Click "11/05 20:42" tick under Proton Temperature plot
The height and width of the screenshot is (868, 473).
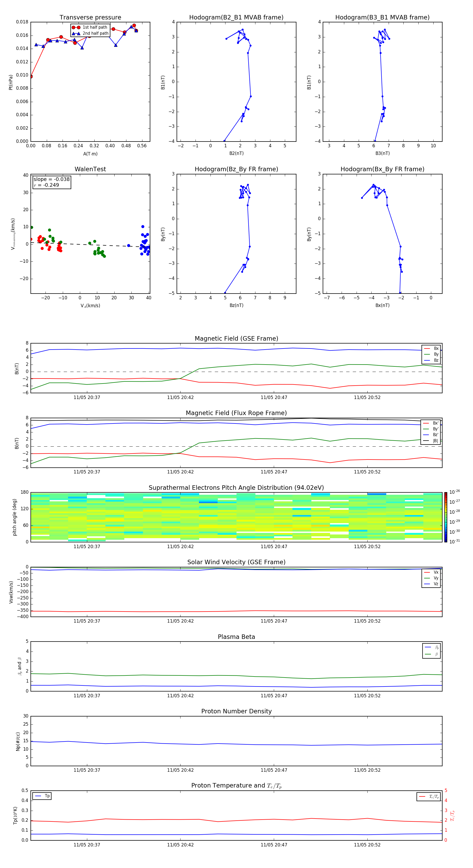click(x=180, y=845)
